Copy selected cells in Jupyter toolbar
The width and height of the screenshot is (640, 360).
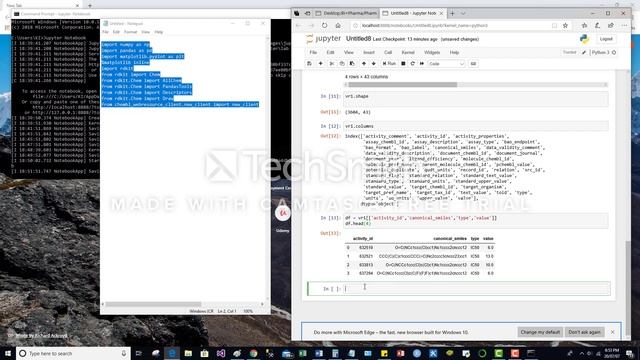[x=342, y=64]
